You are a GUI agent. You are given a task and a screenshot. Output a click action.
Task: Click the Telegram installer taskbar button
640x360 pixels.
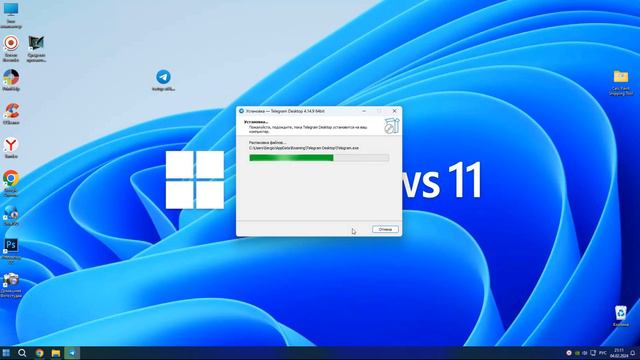(72, 353)
